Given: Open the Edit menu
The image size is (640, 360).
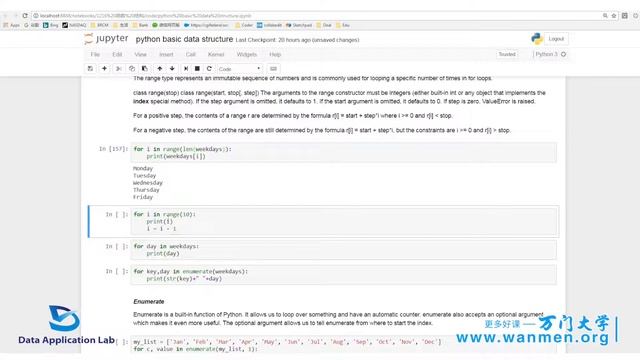Looking at the screenshot, I should pyautogui.click(x=117, y=54).
